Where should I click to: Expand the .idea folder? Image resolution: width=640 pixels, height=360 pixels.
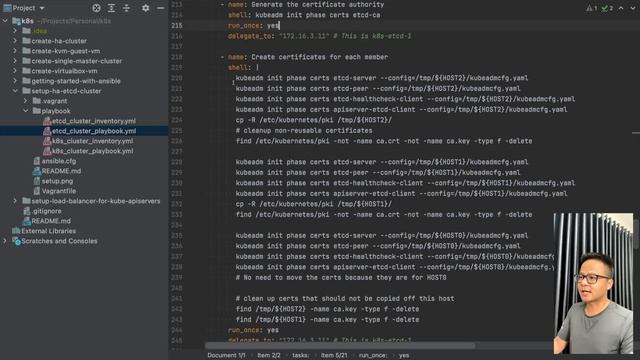tap(15, 31)
